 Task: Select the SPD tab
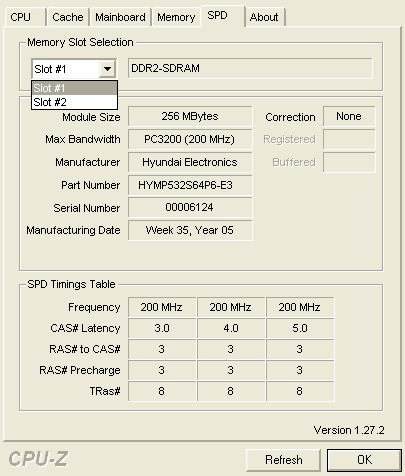223,16
